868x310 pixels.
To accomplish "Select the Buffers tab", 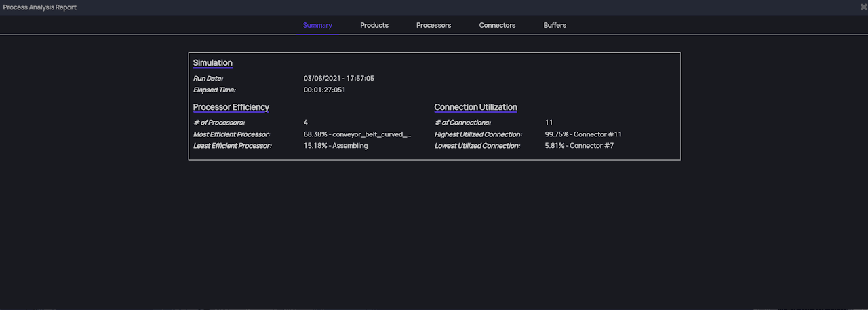I will point(554,26).
